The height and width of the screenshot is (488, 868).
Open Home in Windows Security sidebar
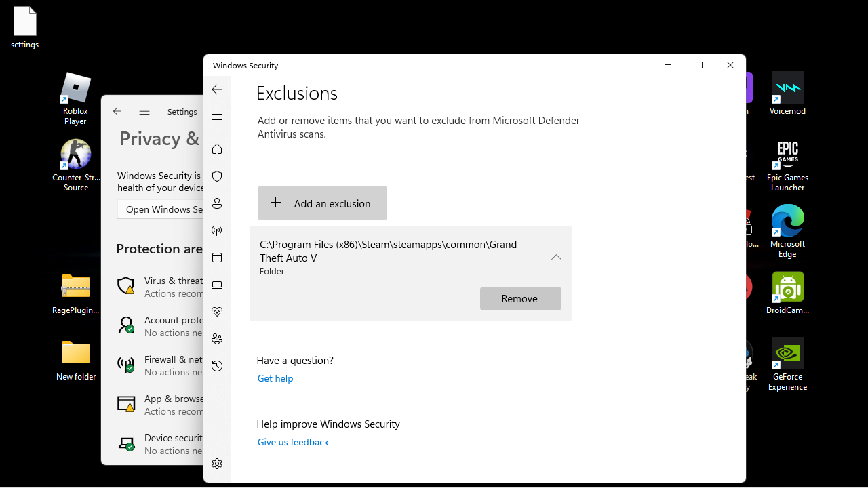coord(217,149)
